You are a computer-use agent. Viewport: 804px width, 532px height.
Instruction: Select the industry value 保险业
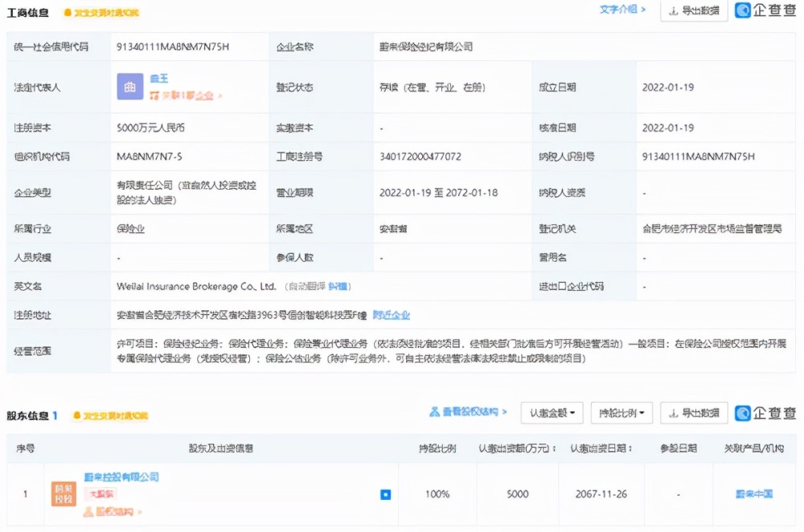[x=131, y=228]
